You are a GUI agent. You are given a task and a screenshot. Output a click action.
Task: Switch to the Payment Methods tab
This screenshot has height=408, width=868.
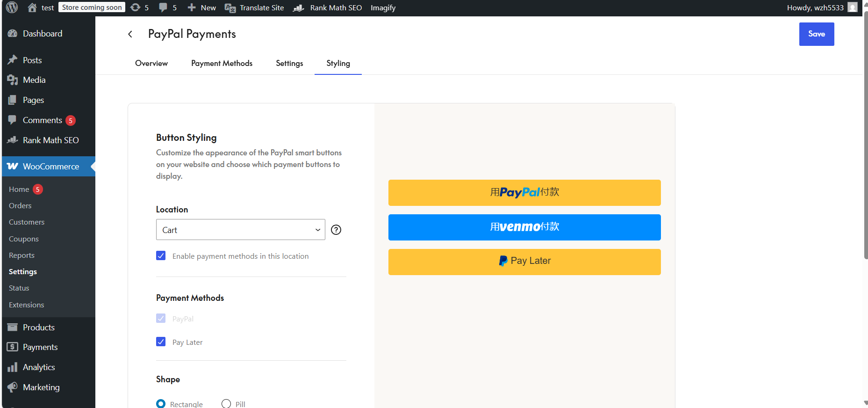pos(222,63)
